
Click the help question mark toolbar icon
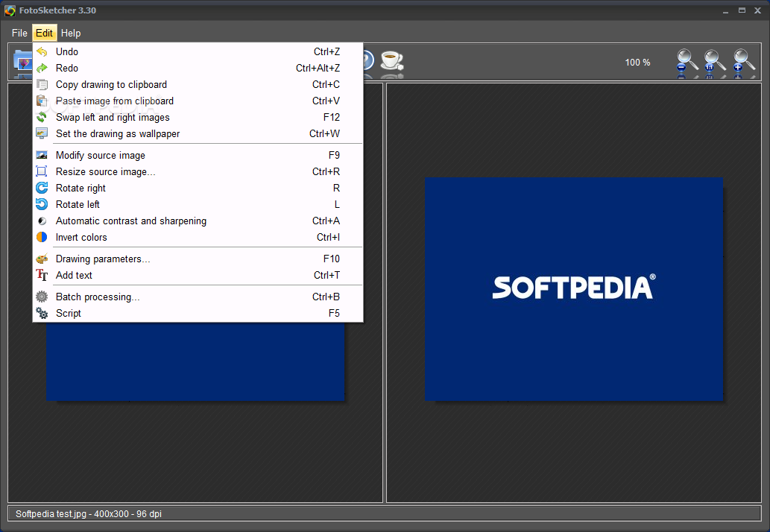tap(368, 61)
